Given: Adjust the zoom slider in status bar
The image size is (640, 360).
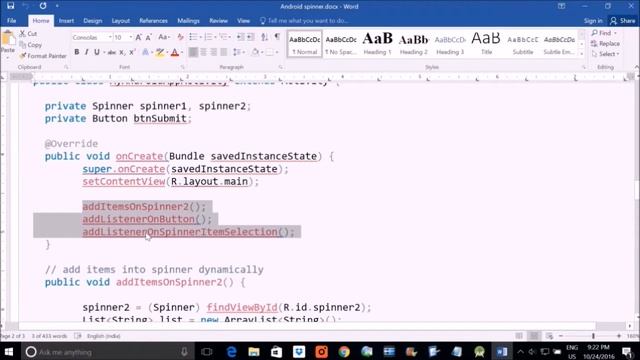Looking at the screenshot, I should (x=593, y=336).
